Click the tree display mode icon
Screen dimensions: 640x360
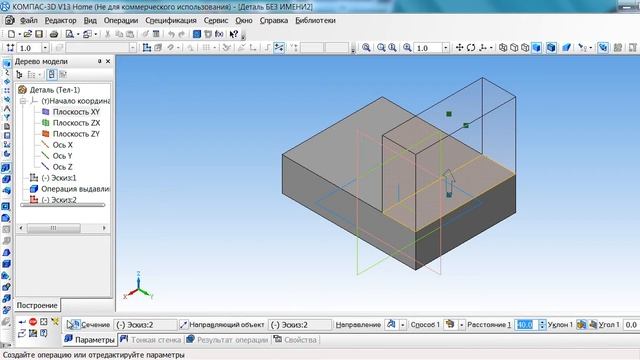coord(19,75)
